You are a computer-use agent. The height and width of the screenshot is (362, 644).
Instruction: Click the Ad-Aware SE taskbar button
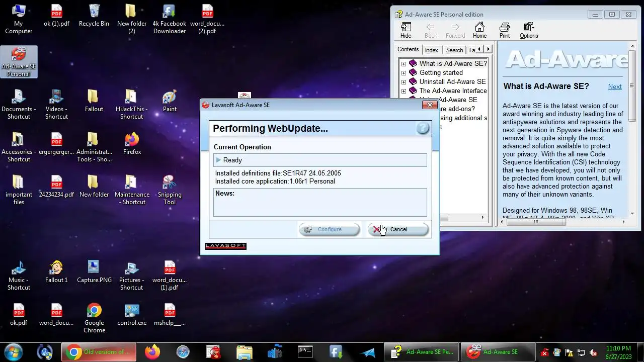[x=498, y=352]
